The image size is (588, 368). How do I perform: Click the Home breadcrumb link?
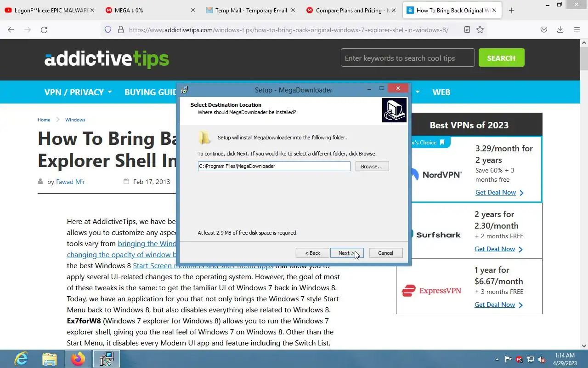pos(44,120)
